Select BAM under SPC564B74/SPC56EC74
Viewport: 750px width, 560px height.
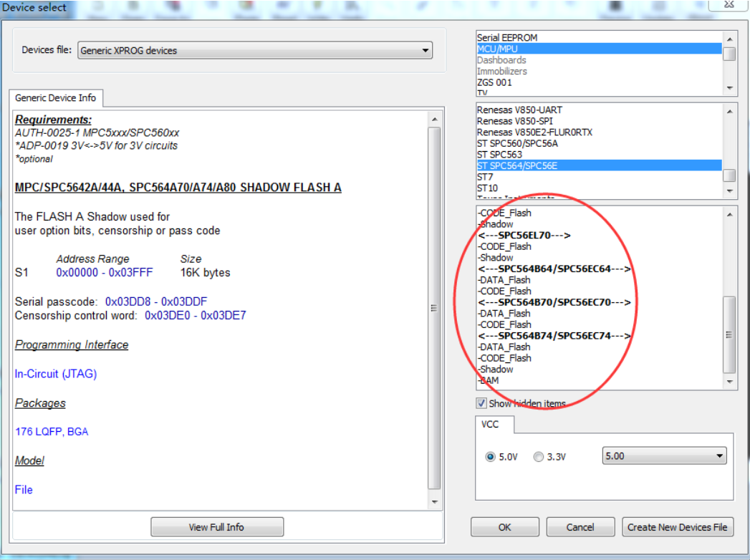pos(599,381)
